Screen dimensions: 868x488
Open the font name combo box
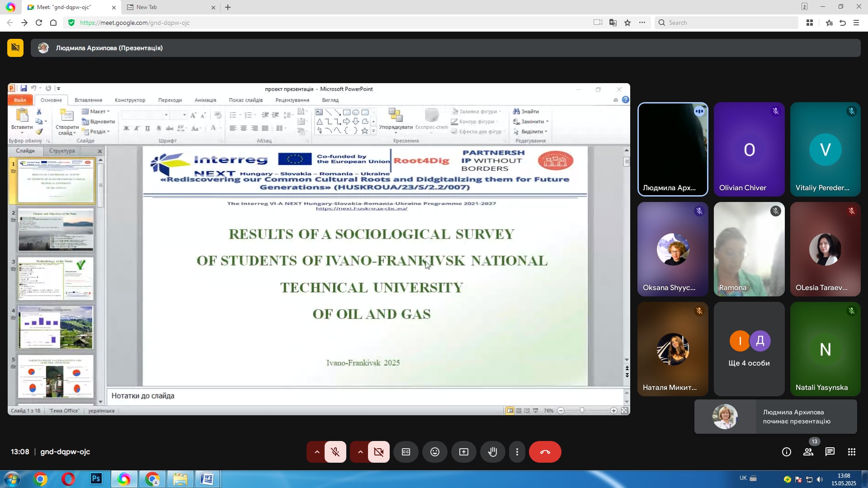coord(145,115)
